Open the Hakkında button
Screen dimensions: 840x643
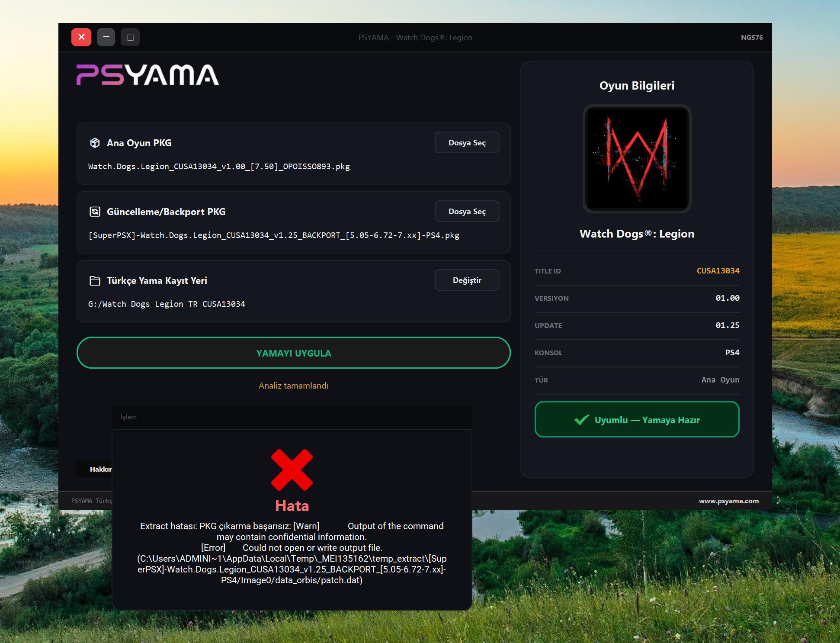[x=95, y=469]
